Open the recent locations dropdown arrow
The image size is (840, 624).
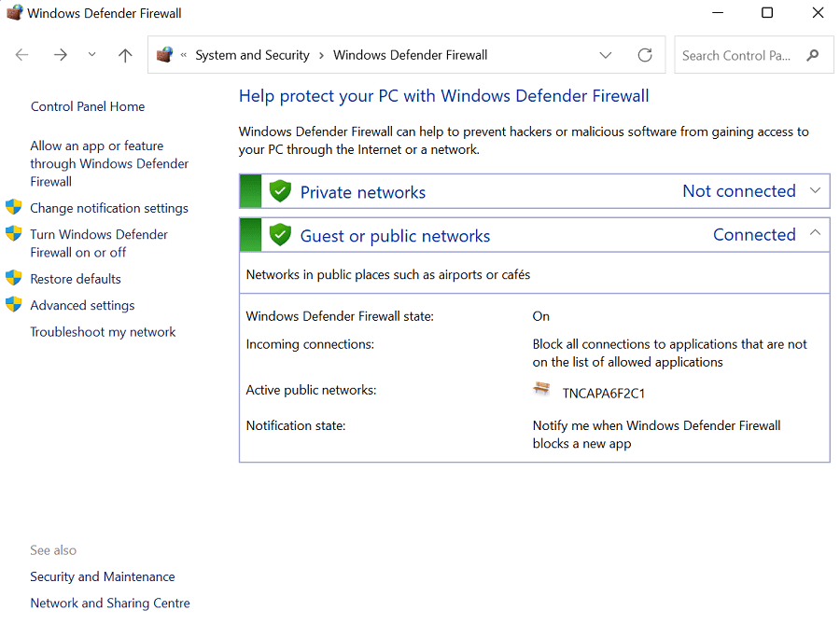(91, 55)
